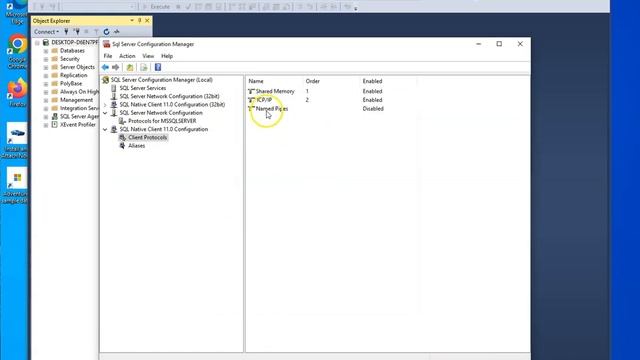The image size is (640, 360).
Task: Select SQL Server Network Configuration (32bit) node
Action: (169, 96)
